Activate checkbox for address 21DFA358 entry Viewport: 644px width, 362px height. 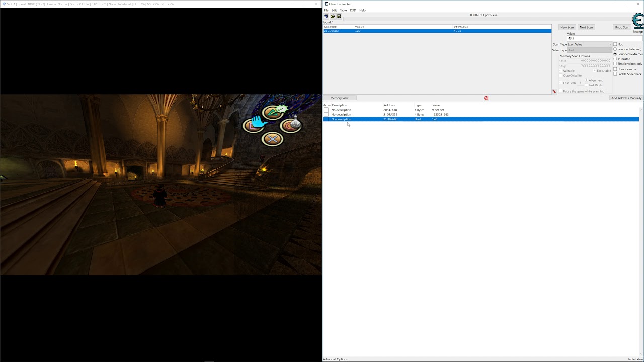(x=326, y=115)
